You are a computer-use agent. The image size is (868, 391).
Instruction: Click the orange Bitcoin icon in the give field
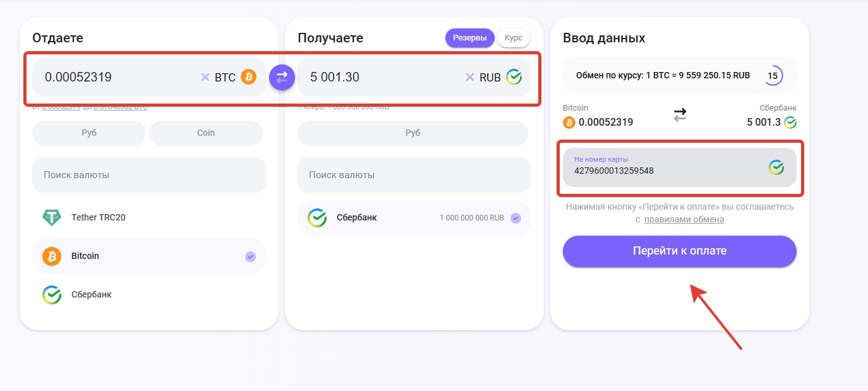248,77
